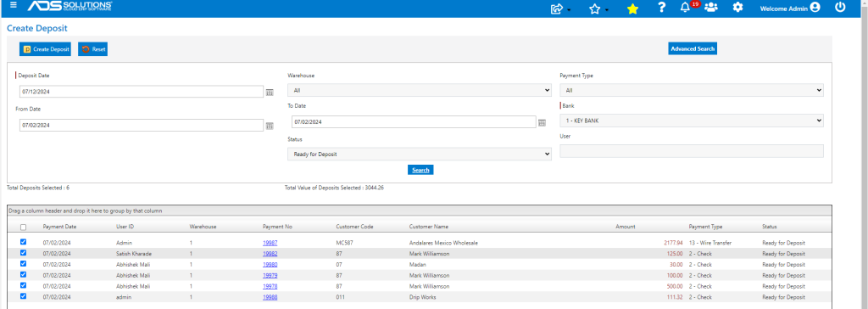Screen dimensions: 868x309
Task: Click amount 2177.94 cell
Action: click(673, 243)
